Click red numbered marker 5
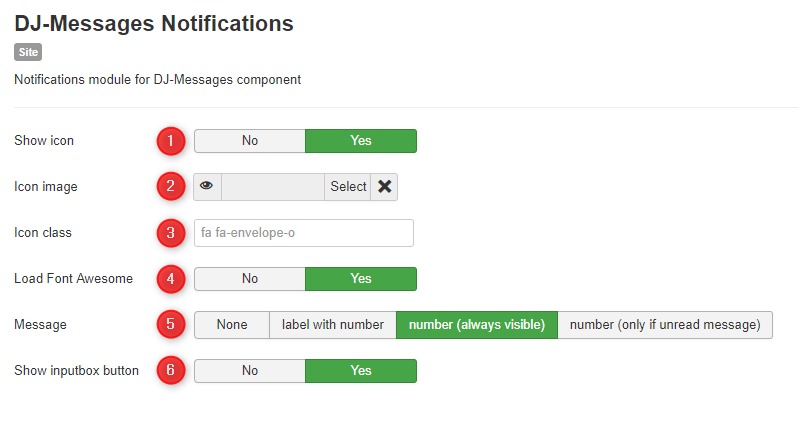 (171, 325)
